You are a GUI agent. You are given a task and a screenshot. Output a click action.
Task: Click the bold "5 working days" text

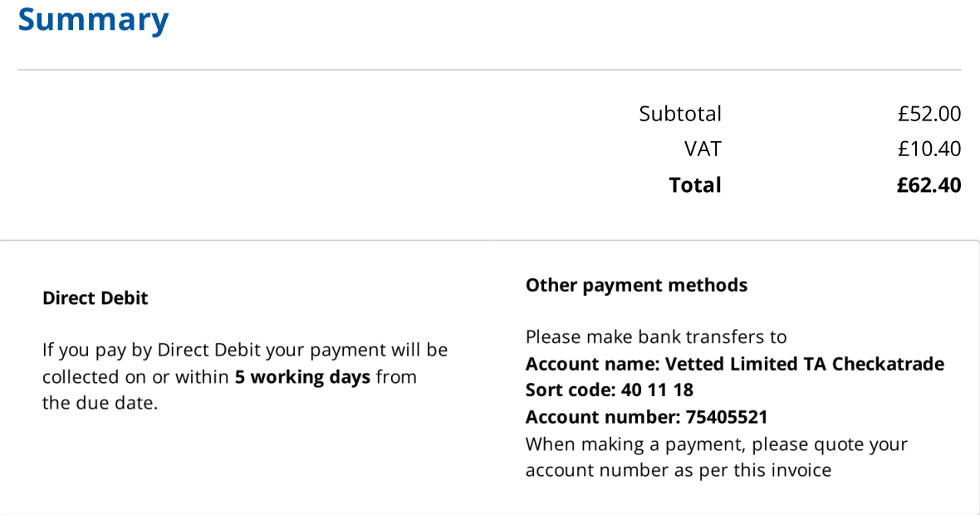302,377
